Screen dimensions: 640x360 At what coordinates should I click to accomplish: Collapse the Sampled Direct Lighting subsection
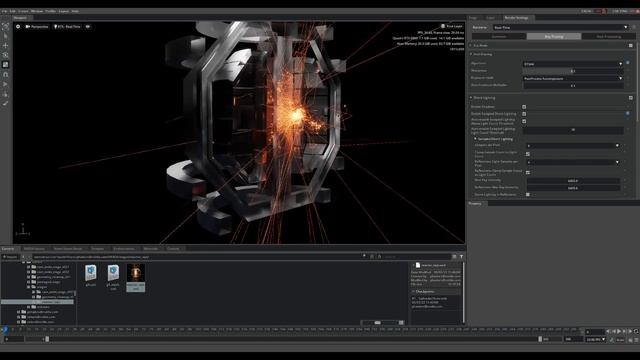475,139
